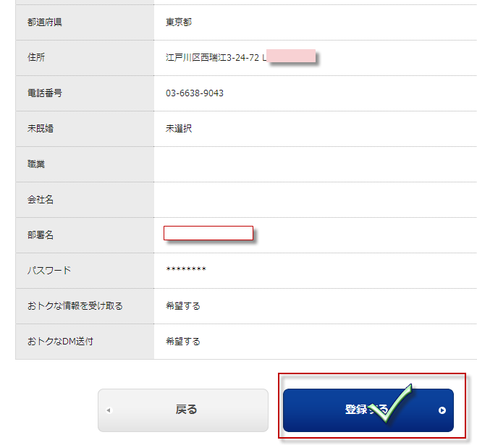This screenshot has width=477, height=448.
Task: Click the 電話番号 row label
Action: pos(45,93)
